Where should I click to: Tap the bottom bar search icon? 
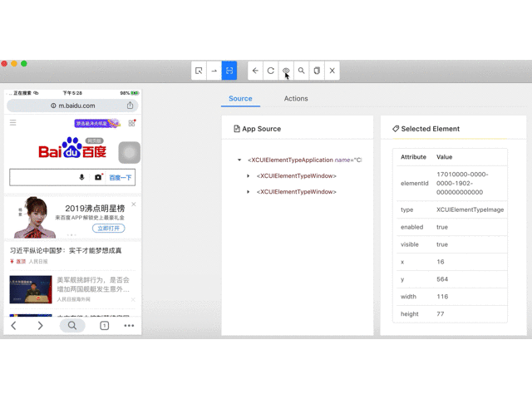click(72, 326)
